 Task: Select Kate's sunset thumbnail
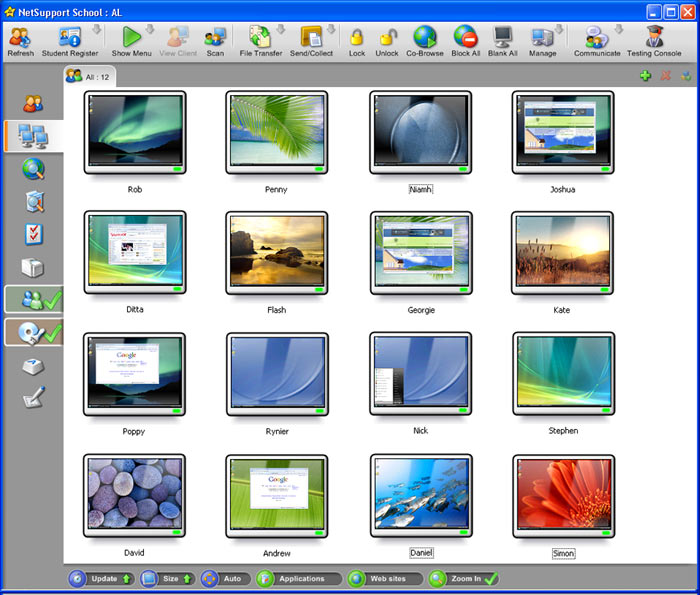[562, 253]
